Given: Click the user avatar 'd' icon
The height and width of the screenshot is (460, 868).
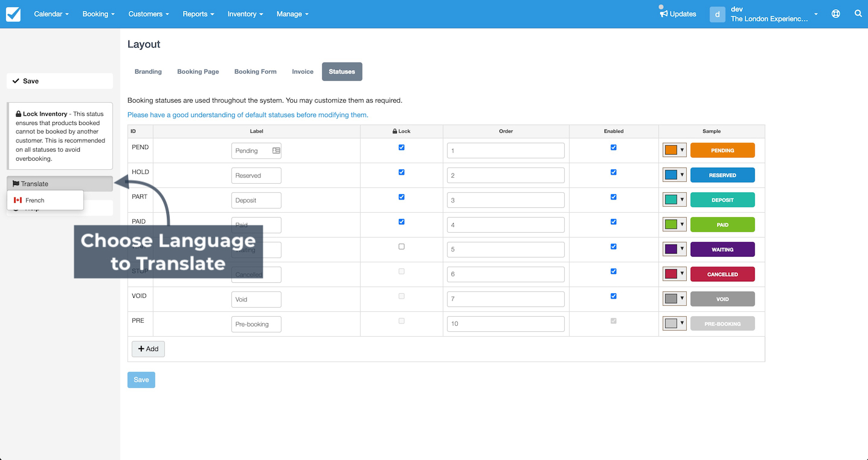Looking at the screenshot, I should (717, 14).
